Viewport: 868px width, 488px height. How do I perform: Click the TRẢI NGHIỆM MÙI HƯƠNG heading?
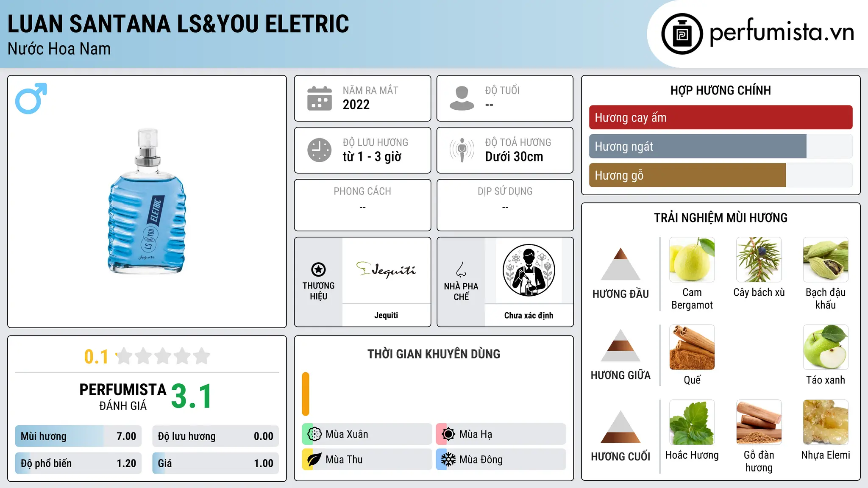click(721, 218)
